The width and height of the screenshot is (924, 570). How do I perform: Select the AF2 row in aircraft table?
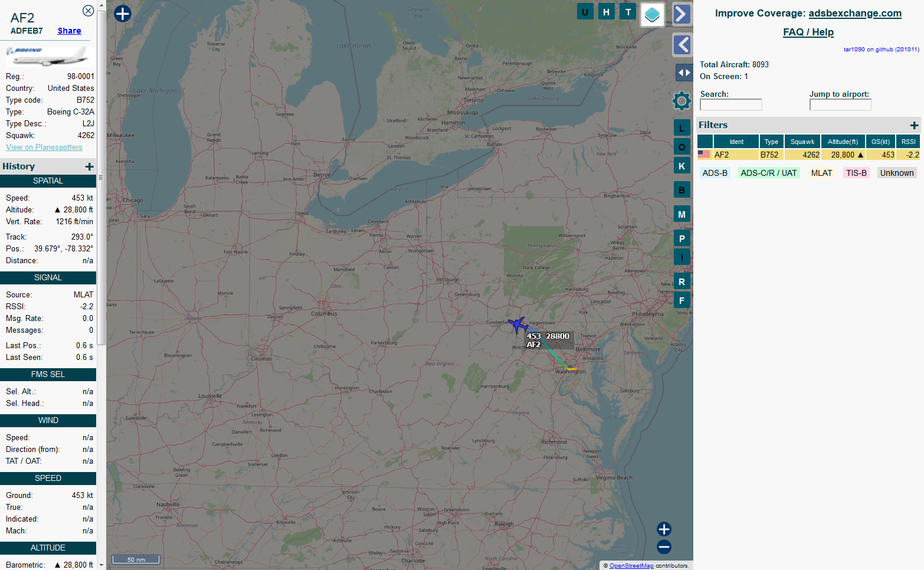(x=808, y=155)
